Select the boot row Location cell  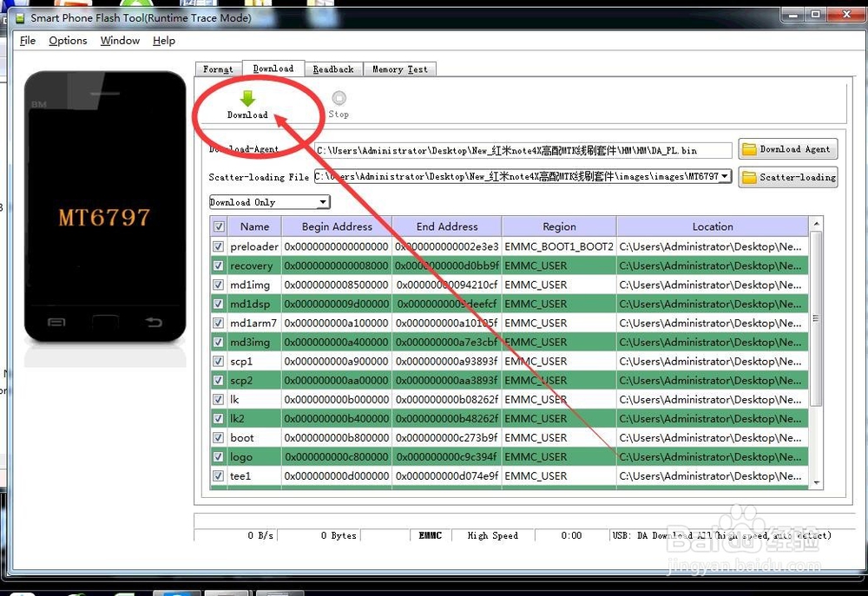[x=713, y=437]
